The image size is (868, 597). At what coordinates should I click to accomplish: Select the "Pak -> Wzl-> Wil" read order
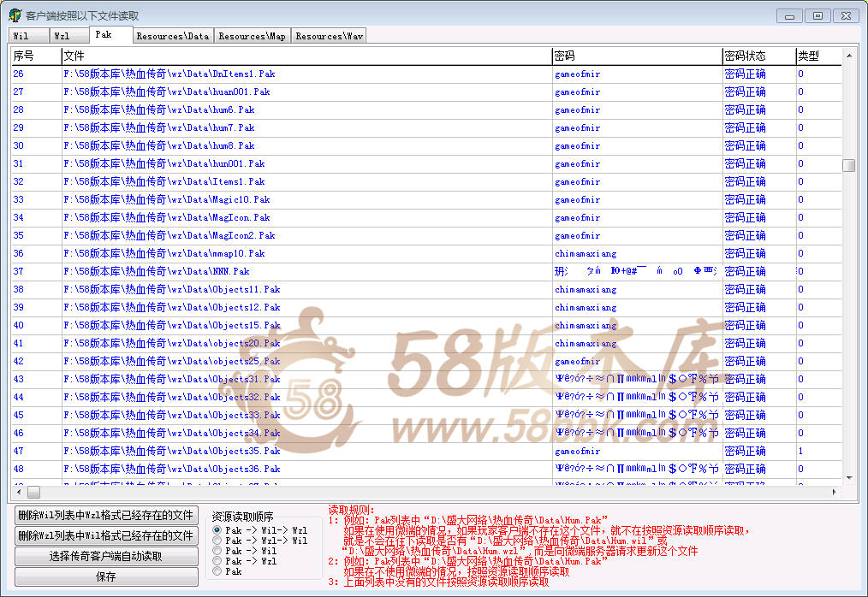(x=217, y=541)
